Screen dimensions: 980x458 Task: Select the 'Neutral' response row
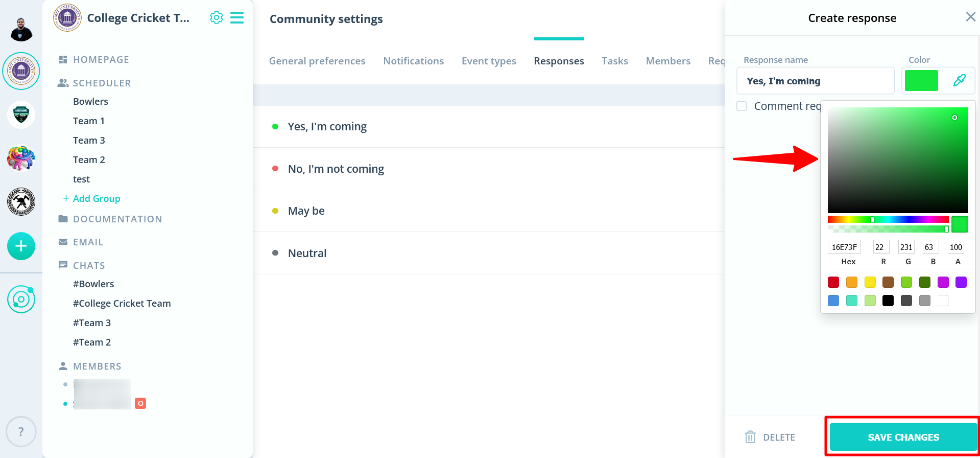point(489,253)
